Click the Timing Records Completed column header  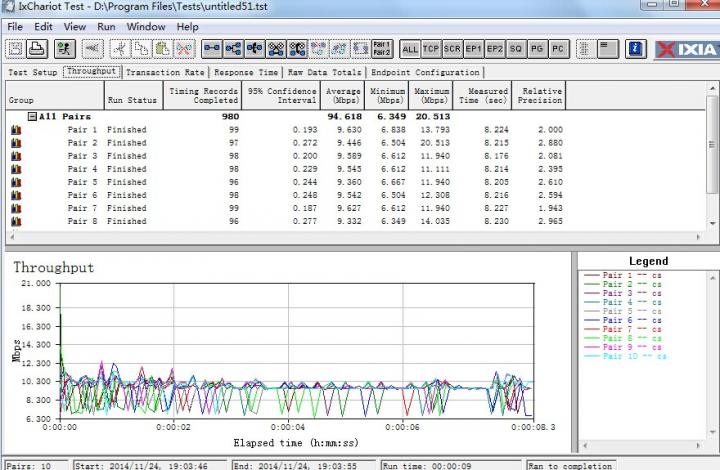click(202, 95)
